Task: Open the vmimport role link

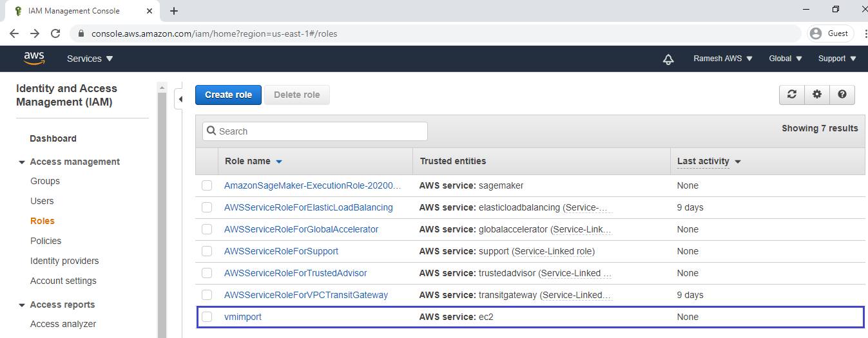Action: tap(243, 317)
